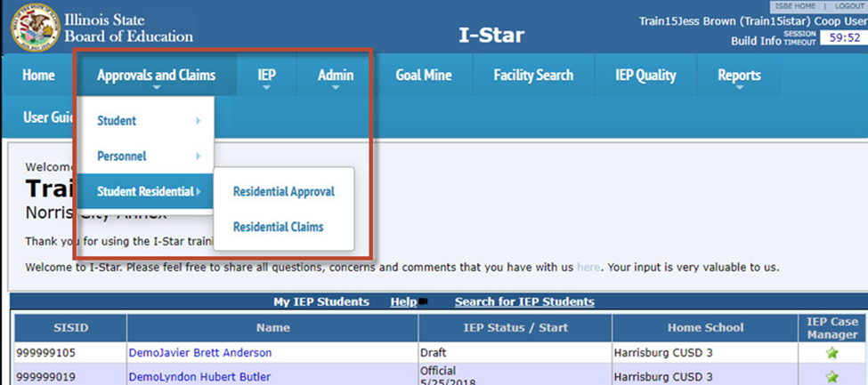This screenshot has height=385, width=868.
Task: Expand the Student Residential submenu
Action: pyautogui.click(x=145, y=191)
